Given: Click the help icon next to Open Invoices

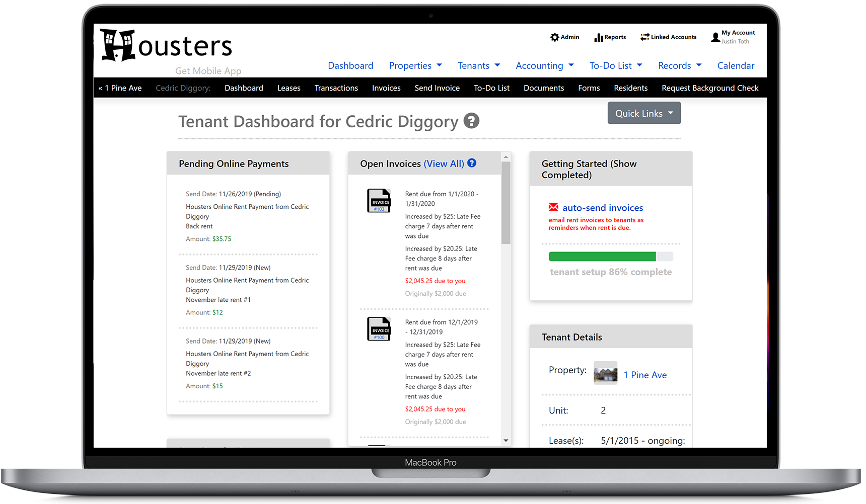Looking at the screenshot, I should pos(472,163).
